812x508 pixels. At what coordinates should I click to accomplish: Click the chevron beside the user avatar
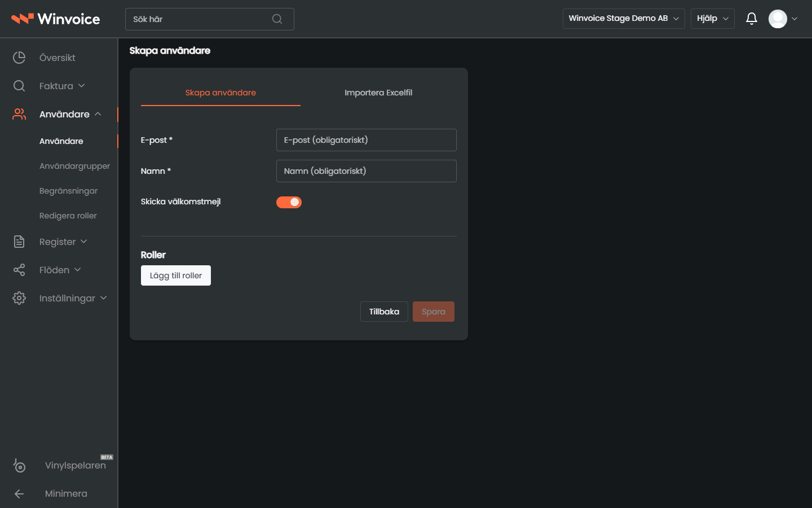pyautogui.click(x=795, y=19)
